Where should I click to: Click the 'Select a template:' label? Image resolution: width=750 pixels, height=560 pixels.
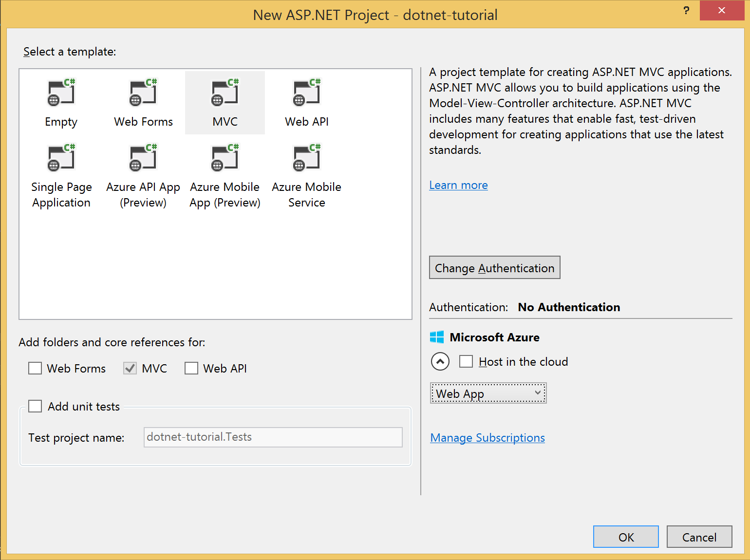coord(70,52)
